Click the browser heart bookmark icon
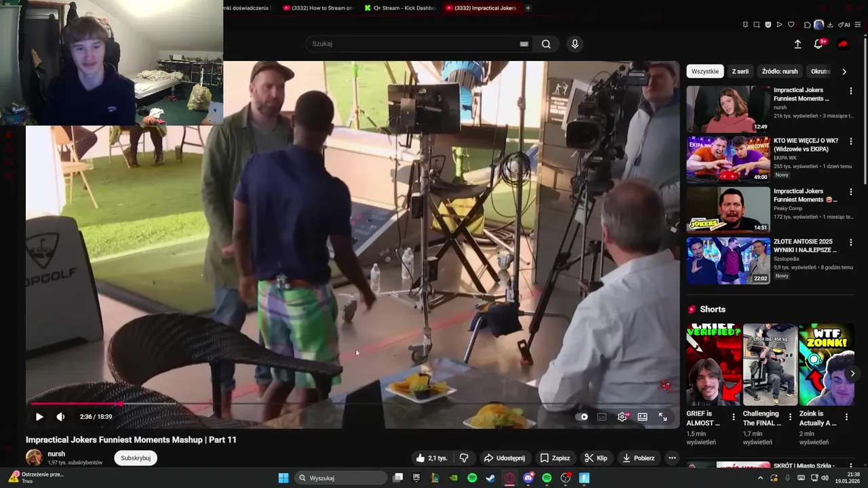The image size is (868, 488). [x=791, y=25]
